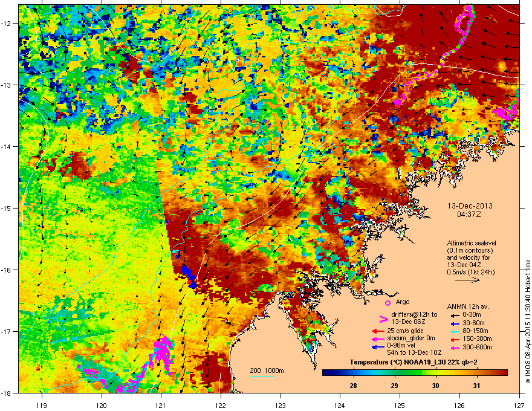
Task: Click the 150-300m depth label
Action: click(477, 338)
